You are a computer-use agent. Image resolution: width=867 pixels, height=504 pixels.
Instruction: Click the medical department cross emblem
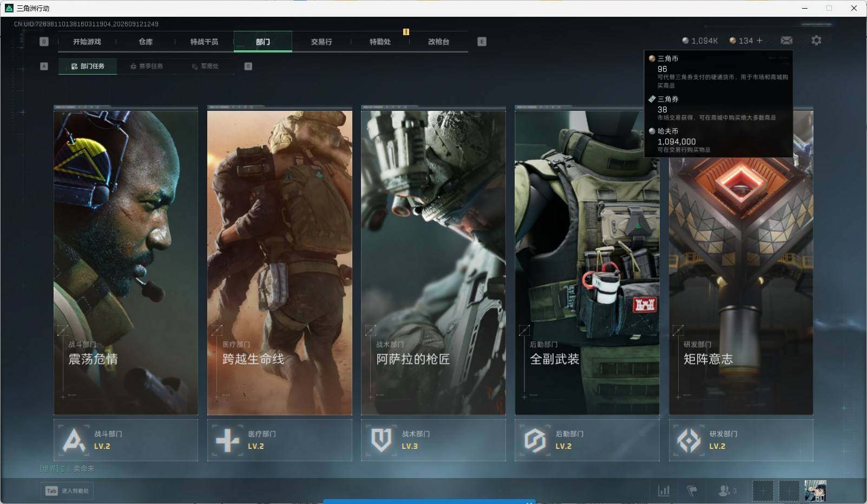[228, 440]
